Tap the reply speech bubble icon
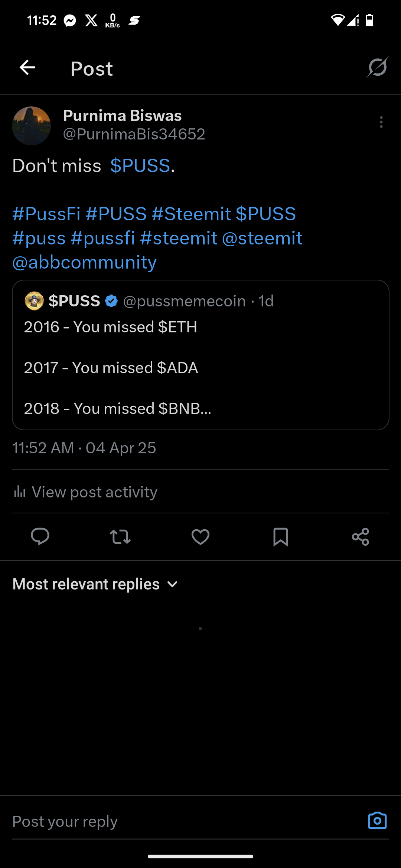The height and width of the screenshot is (868, 401). tap(40, 536)
